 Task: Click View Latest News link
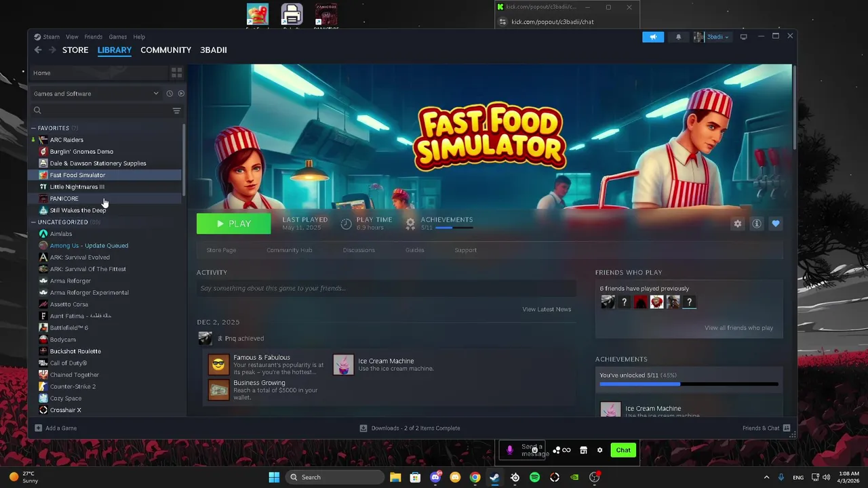pyautogui.click(x=547, y=309)
